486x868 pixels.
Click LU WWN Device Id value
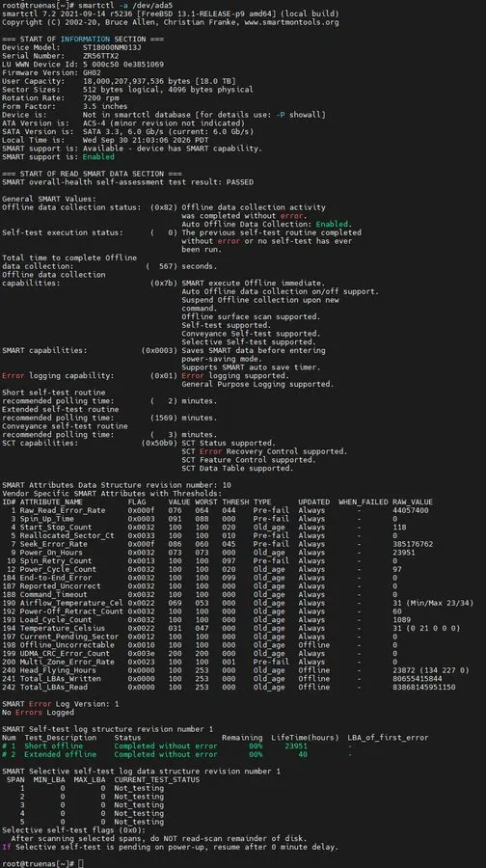123,65
